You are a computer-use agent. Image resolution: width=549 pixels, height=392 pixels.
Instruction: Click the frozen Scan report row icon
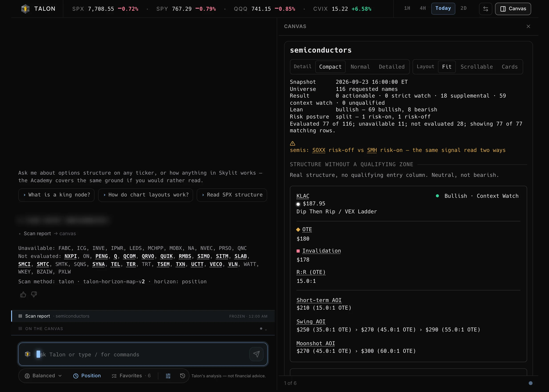click(x=20, y=316)
